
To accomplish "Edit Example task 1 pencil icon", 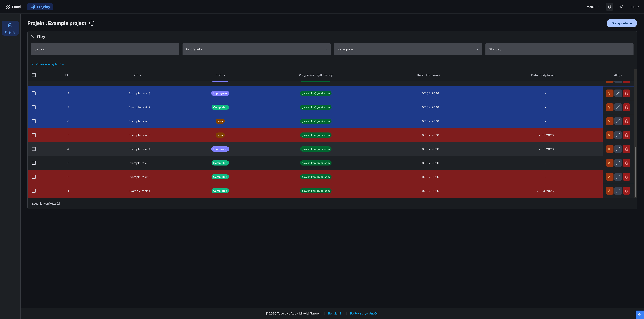I will pyautogui.click(x=618, y=191).
